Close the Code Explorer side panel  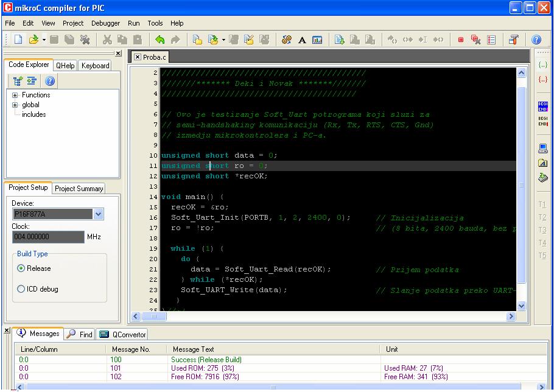pos(118,54)
